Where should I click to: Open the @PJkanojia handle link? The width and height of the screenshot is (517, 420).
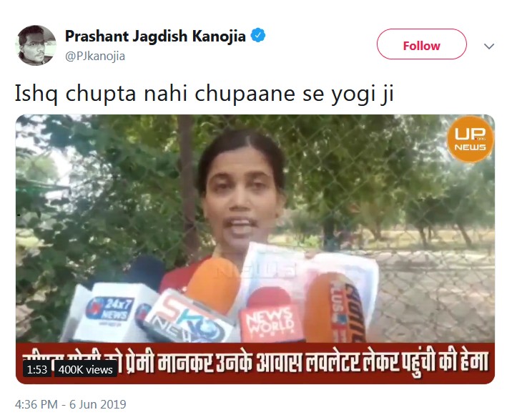pyautogui.click(x=95, y=56)
